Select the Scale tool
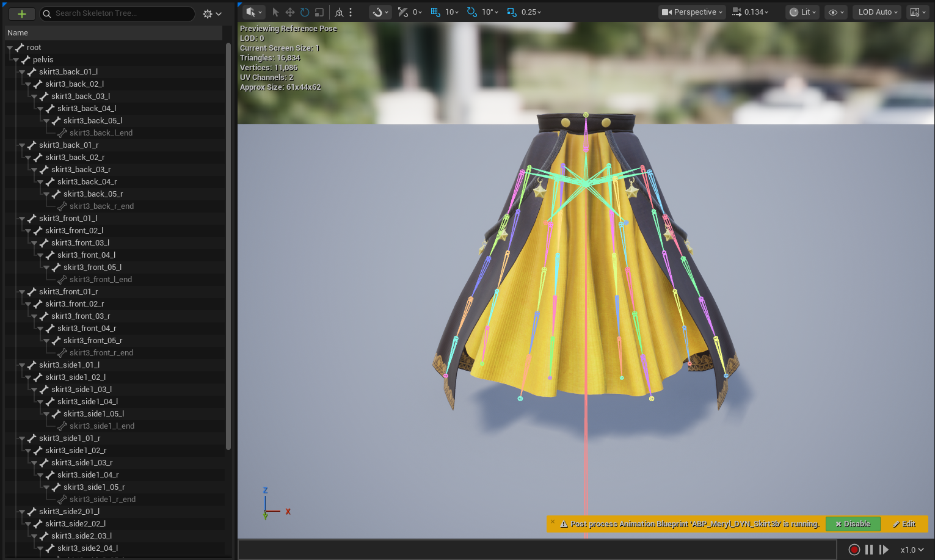This screenshot has height=560, width=935. point(319,12)
